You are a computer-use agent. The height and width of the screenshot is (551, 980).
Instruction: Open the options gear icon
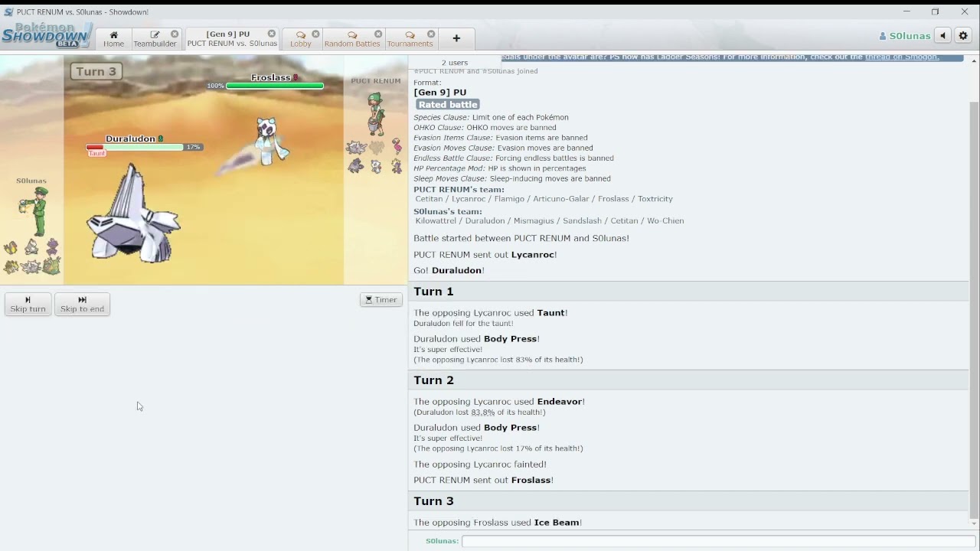click(963, 36)
